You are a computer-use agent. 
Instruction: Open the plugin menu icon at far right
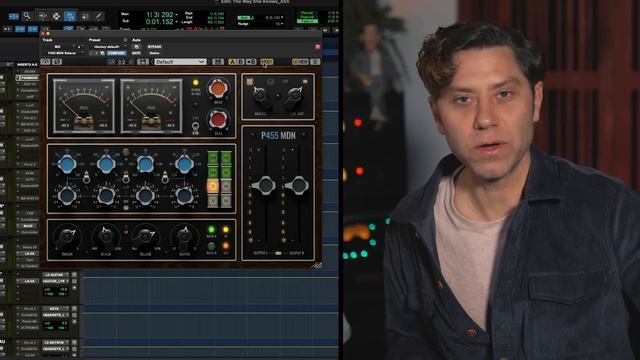pyautogui.click(x=315, y=62)
